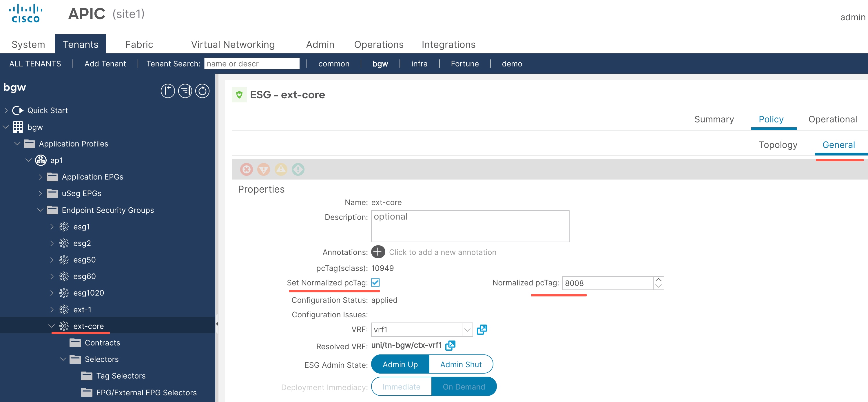
Task: Open the demo tenant link
Action: 512,64
